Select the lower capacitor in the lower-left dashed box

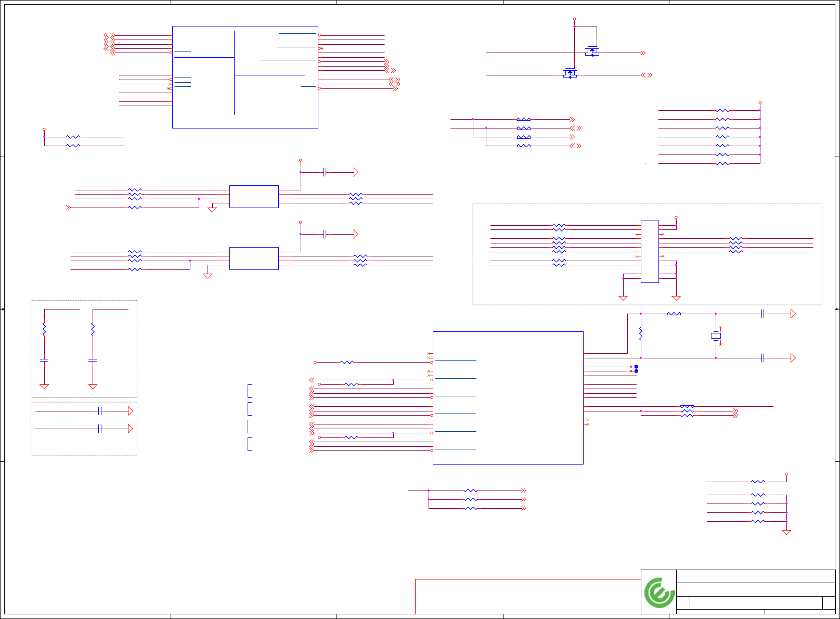click(x=100, y=429)
